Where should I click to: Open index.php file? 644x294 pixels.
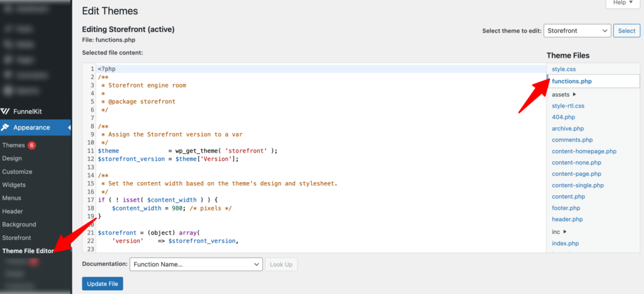point(565,243)
